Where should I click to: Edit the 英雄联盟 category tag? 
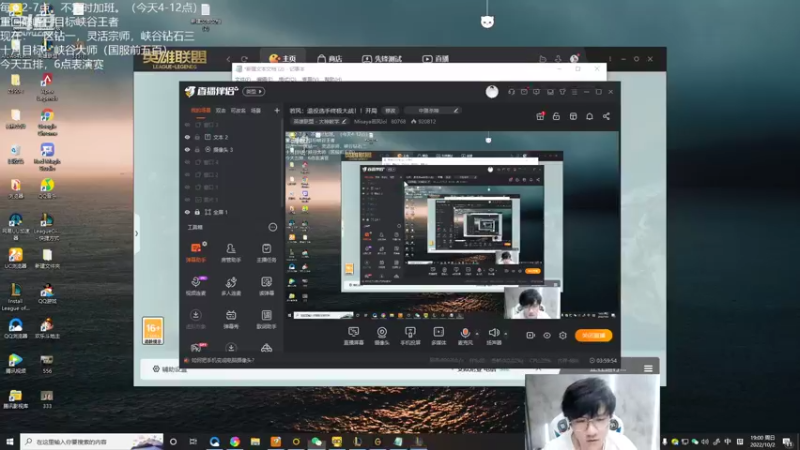click(x=319, y=121)
